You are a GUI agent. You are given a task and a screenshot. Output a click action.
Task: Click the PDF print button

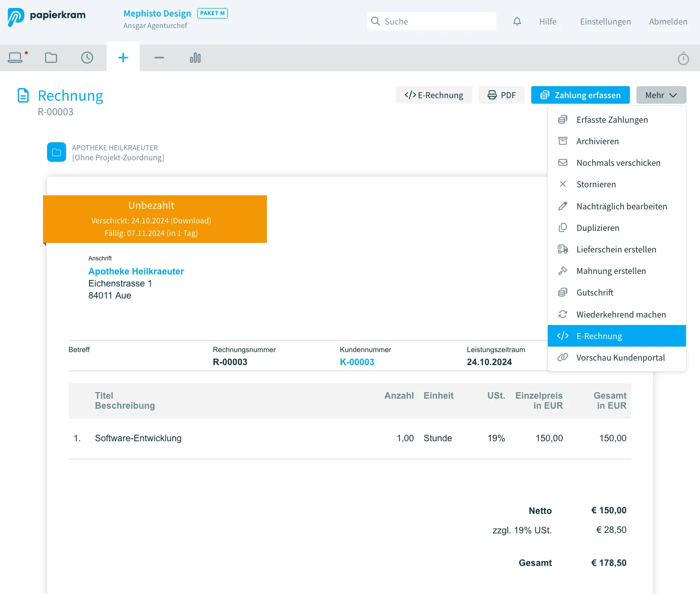tap(502, 95)
